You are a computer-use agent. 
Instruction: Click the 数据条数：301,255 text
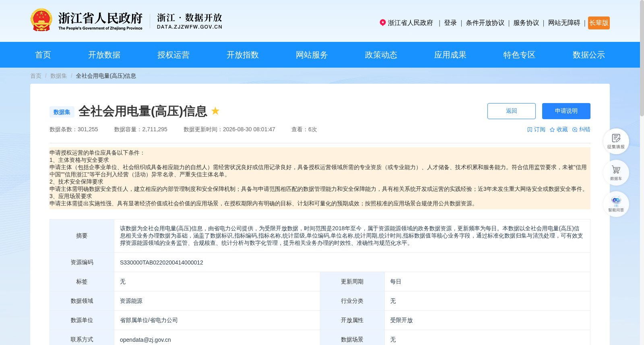[74, 130]
